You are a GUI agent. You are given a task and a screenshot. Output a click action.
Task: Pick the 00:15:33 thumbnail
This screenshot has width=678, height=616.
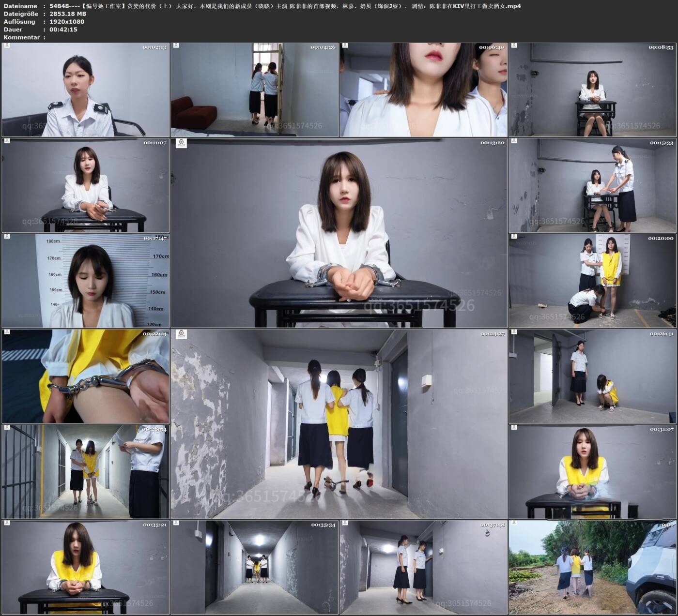point(592,185)
